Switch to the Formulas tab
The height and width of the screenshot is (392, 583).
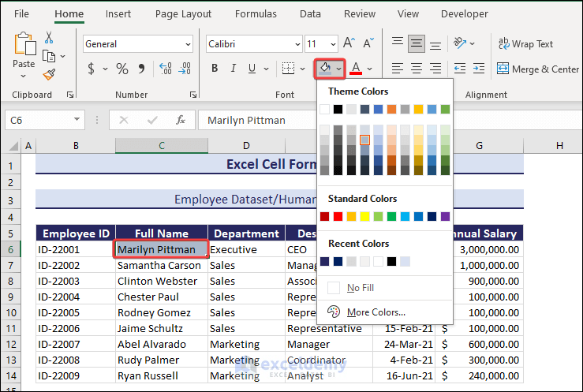point(256,13)
